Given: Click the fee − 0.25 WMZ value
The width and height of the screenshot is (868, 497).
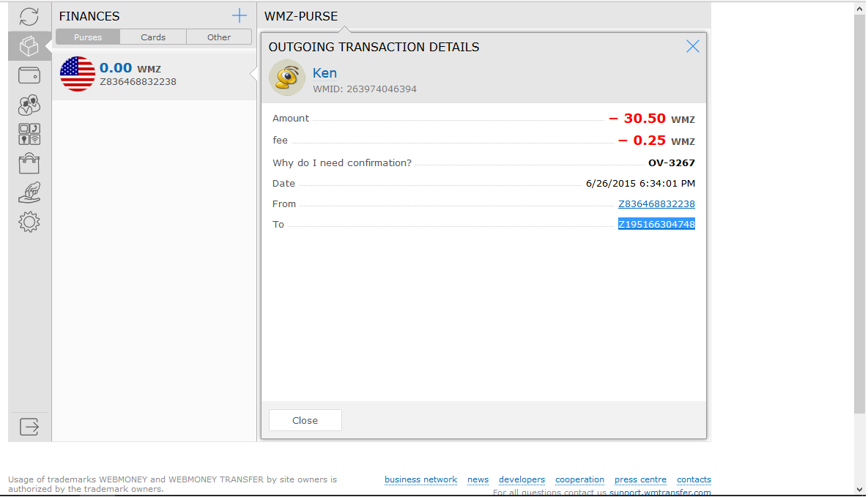Looking at the screenshot, I should tap(656, 141).
